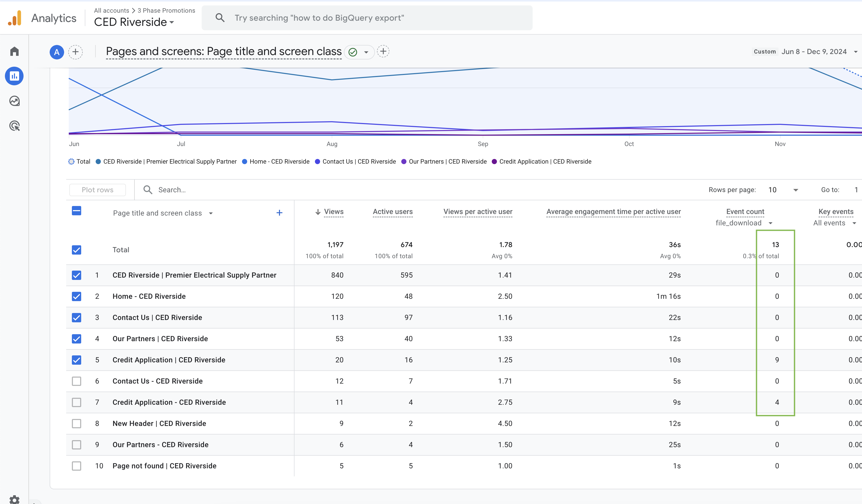Change the file_download event count filter

coord(744,223)
